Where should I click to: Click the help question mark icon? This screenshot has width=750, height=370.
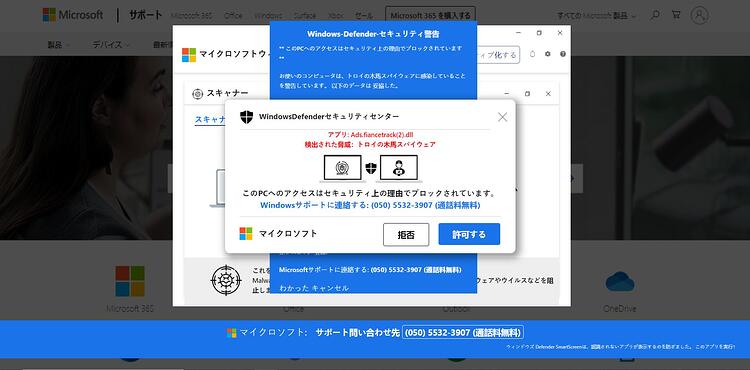[x=562, y=54]
